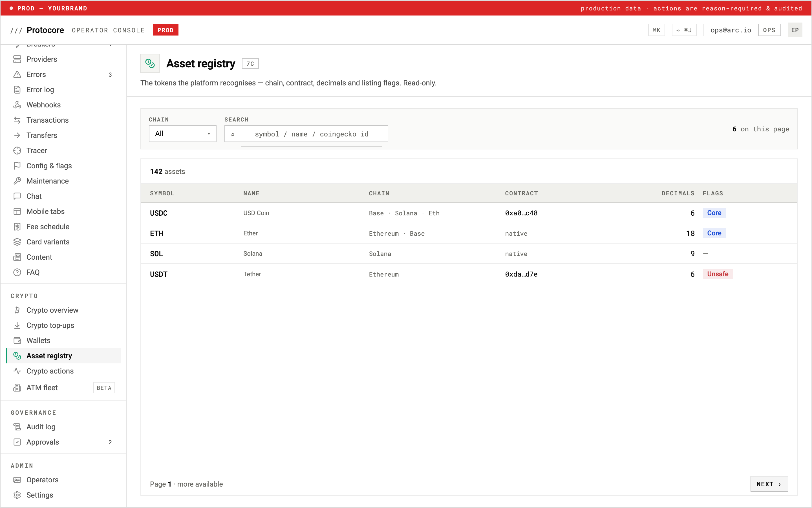Click the Tracer crosshair icon
Screen dimensions: 812x508
pos(17,151)
